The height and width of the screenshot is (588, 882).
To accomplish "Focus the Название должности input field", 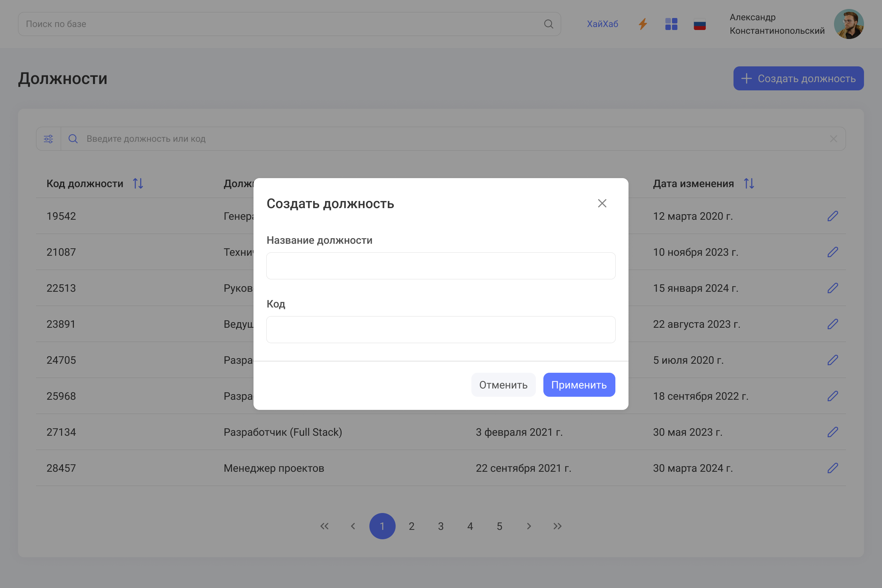I will 441,266.
